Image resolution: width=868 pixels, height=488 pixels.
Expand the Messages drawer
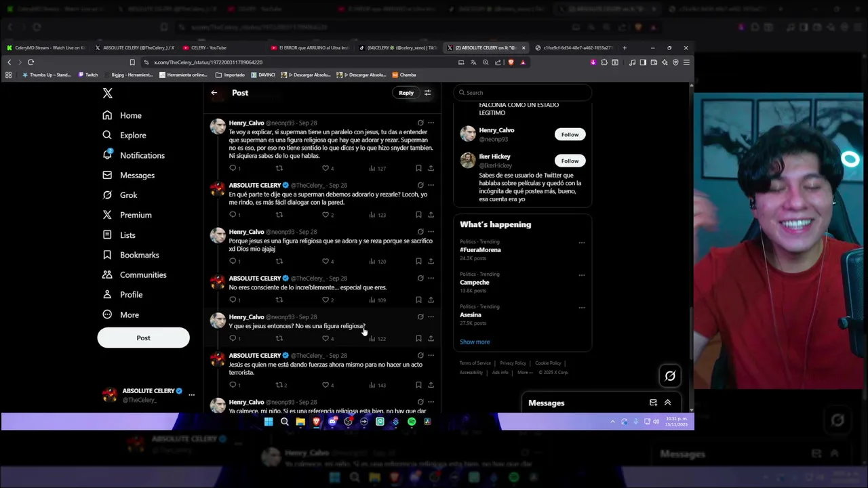667,403
